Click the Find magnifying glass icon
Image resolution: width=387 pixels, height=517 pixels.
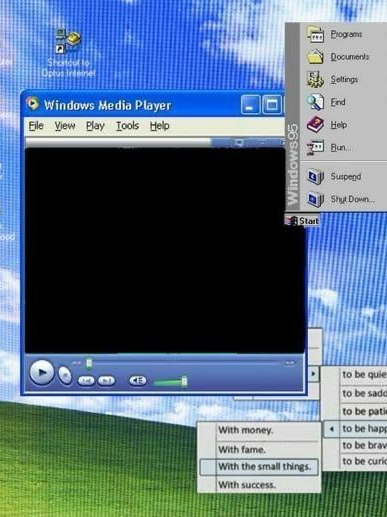pyautogui.click(x=315, y=102)
